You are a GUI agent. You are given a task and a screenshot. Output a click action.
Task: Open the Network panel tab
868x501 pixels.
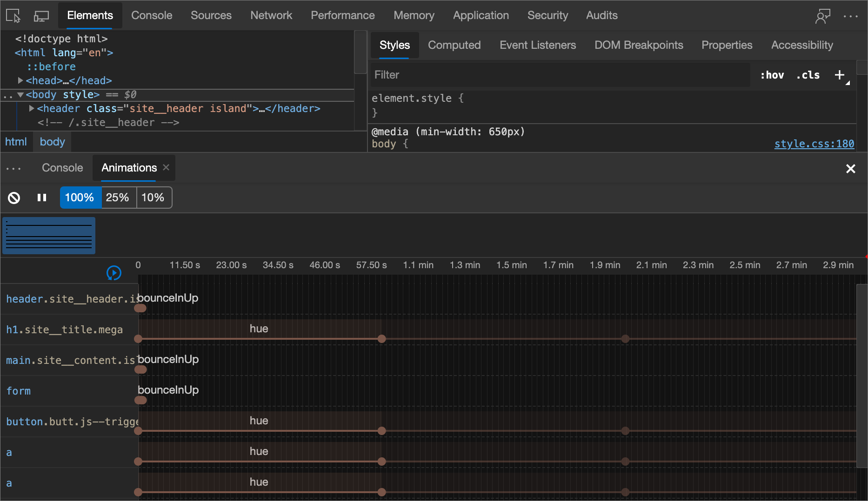tap(271, 15)
